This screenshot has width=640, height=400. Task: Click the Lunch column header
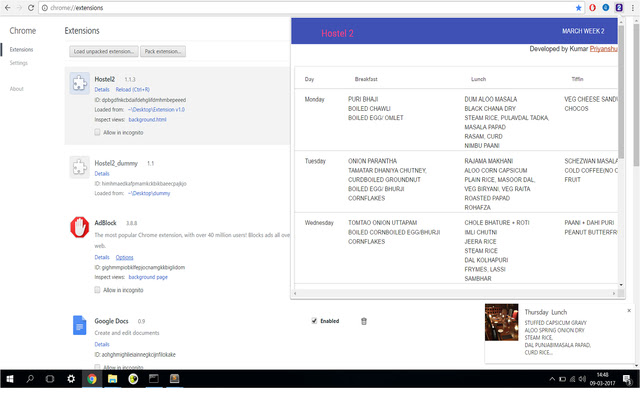click(x=478, y=79)
